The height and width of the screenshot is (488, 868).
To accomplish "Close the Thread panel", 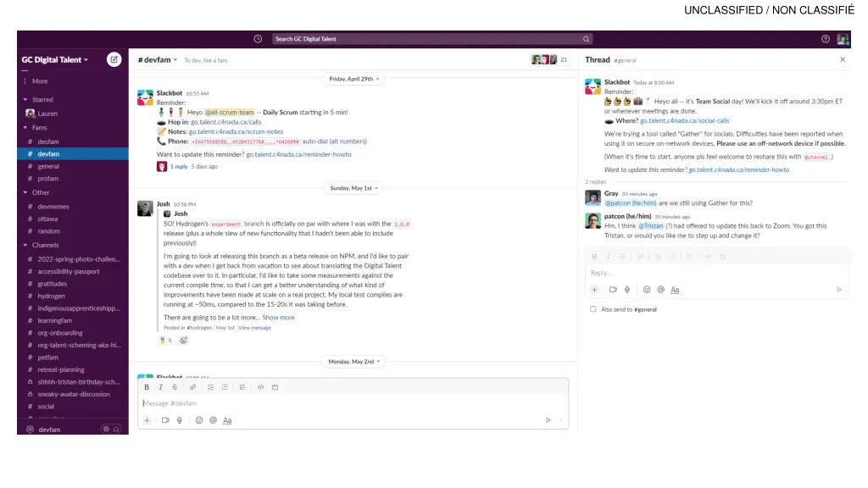I will coord(843,59).
